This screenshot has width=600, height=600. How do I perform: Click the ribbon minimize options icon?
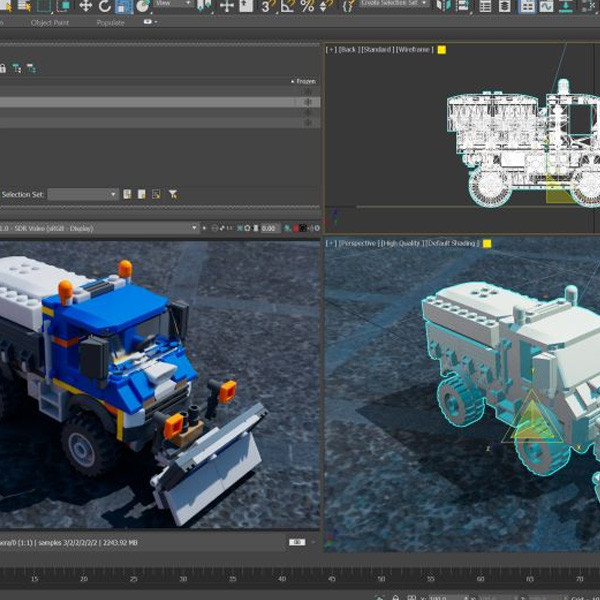click(x=150, y=22)
